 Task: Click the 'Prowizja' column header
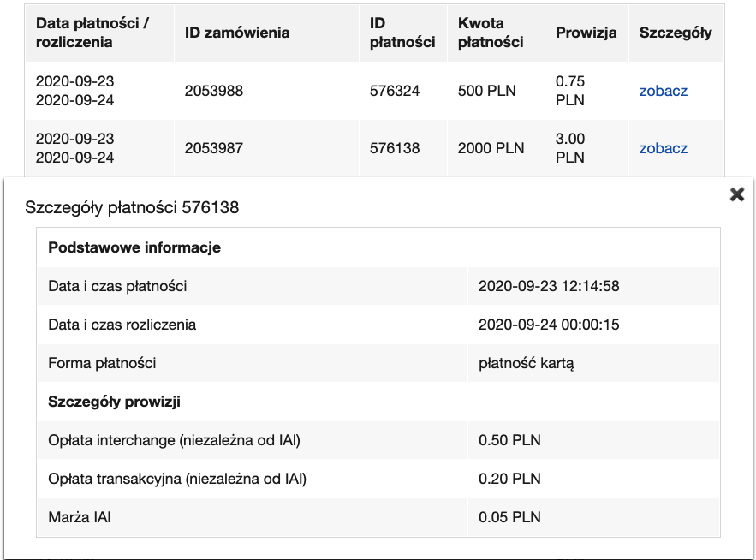pos(586,33)
